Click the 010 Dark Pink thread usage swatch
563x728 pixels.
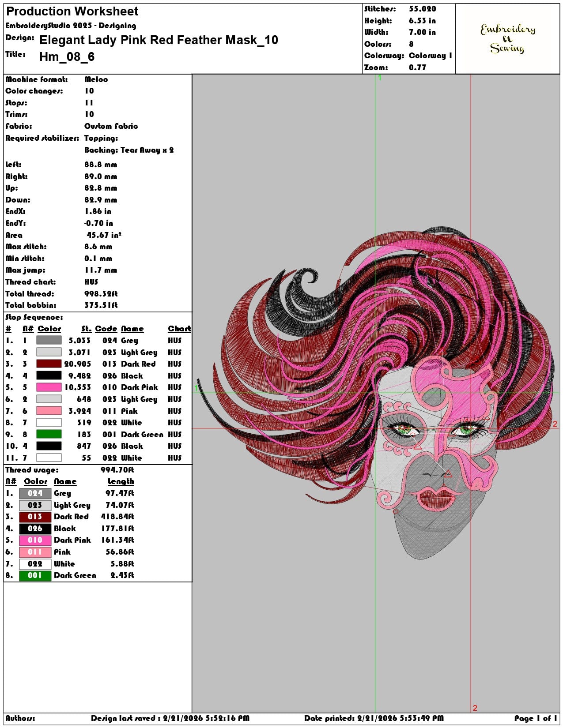(35, 540)
